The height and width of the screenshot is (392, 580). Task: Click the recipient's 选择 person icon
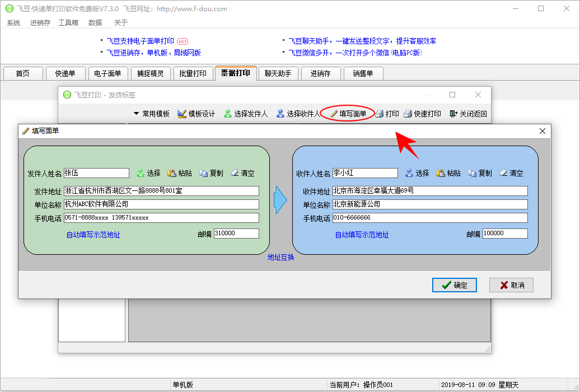pyautogui.click(x=410, y=174)
